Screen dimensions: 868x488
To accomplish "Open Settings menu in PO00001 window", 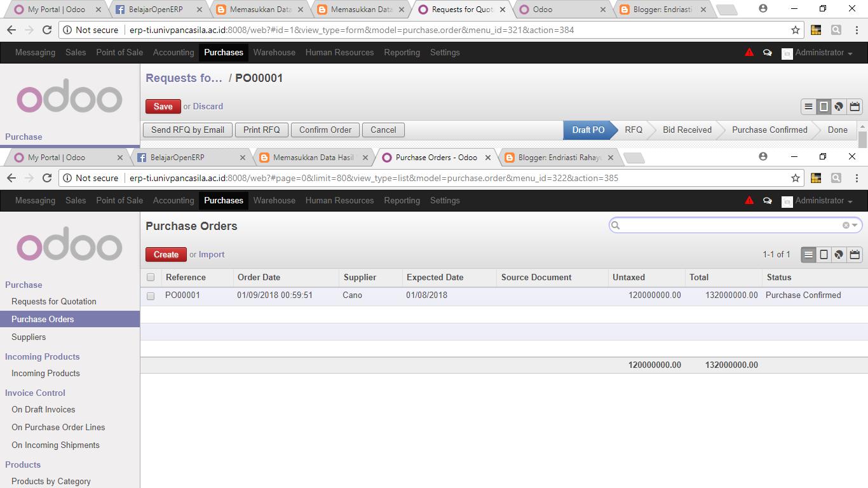I will [x=445, y=53].
